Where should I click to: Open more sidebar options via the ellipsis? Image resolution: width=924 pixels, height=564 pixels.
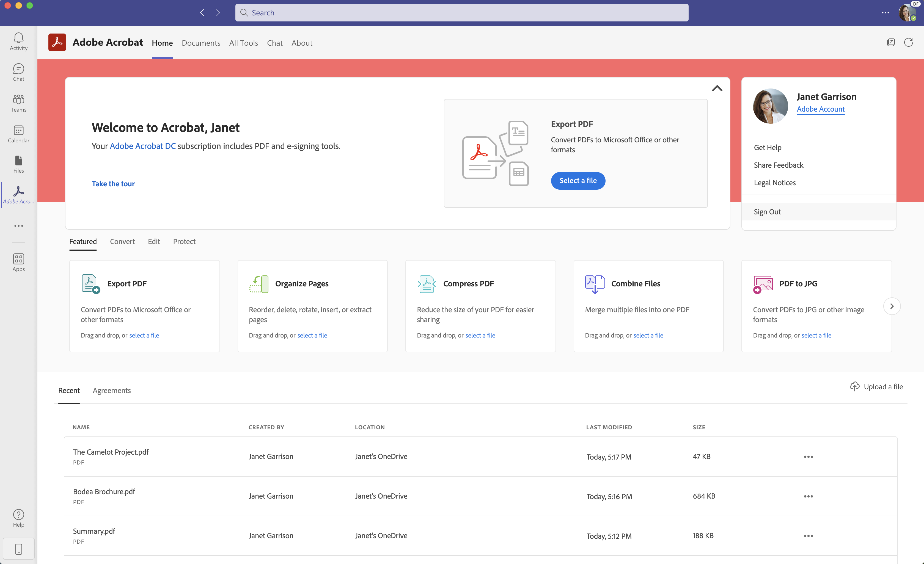click(x=18, y=226)
